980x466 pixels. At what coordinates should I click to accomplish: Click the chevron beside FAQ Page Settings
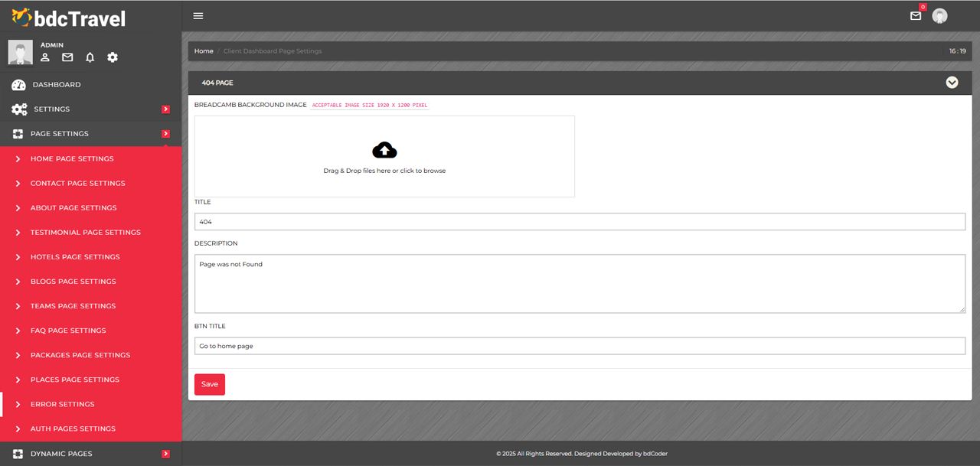(x=18, y=331)
